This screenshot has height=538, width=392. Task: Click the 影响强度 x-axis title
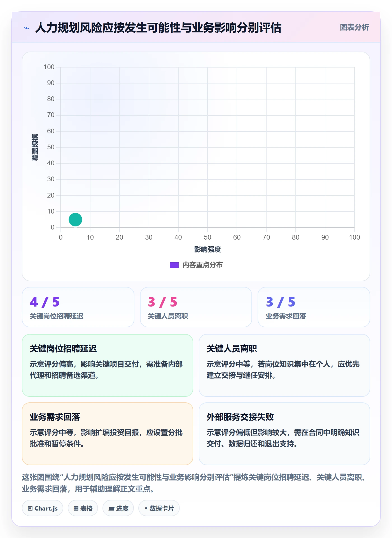pos(207,249)
